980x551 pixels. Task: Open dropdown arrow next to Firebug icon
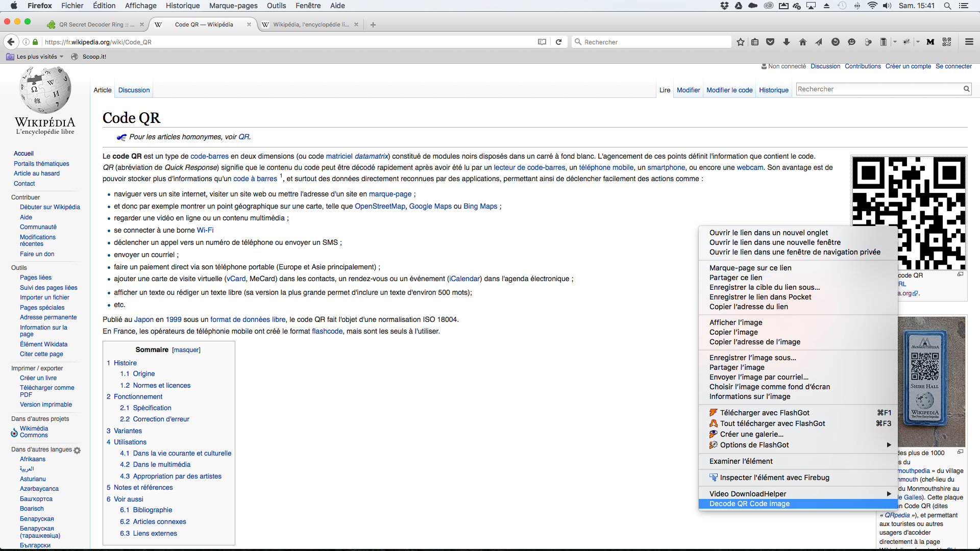click(918, 42)
